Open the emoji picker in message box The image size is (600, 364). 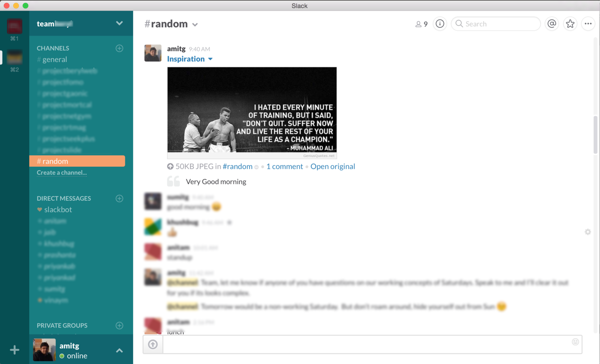tap(575, 342)
